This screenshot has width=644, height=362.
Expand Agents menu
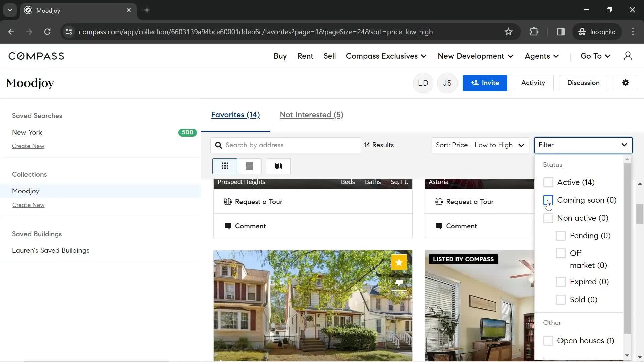coord(542,56)
